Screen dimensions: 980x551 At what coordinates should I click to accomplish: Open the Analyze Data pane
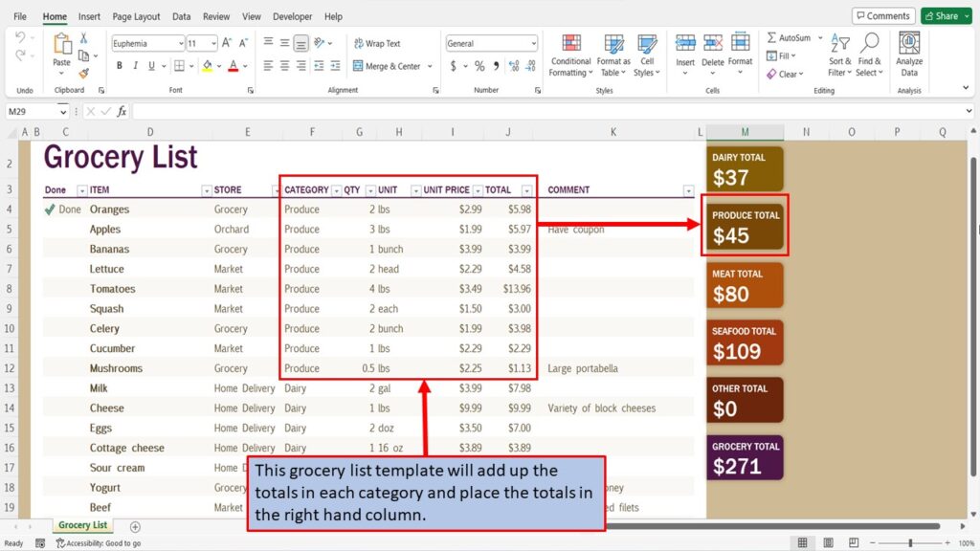tap(907, 55)
